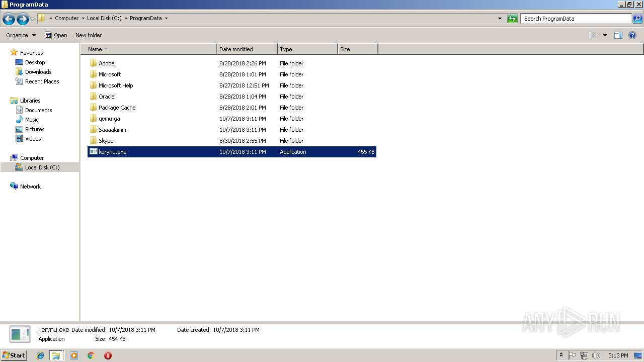Go forward using the Forward arrow button
644x362 pixels.
(23, 19)
